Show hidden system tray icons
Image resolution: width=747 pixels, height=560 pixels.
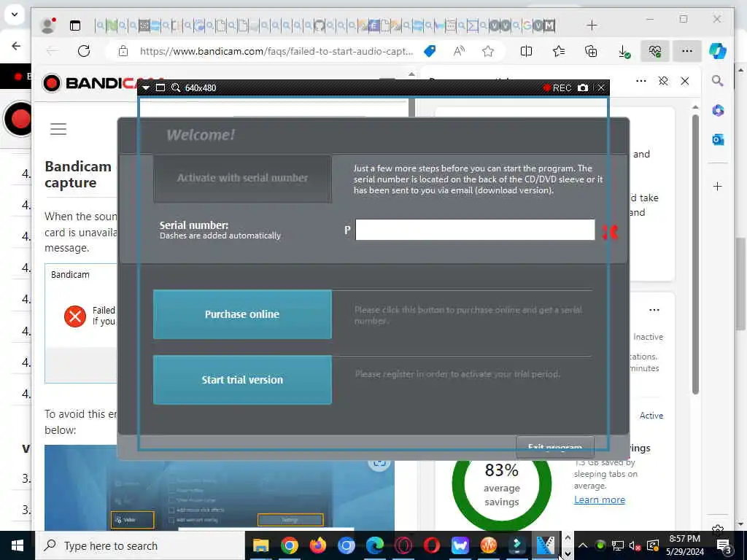click(583, 545)
